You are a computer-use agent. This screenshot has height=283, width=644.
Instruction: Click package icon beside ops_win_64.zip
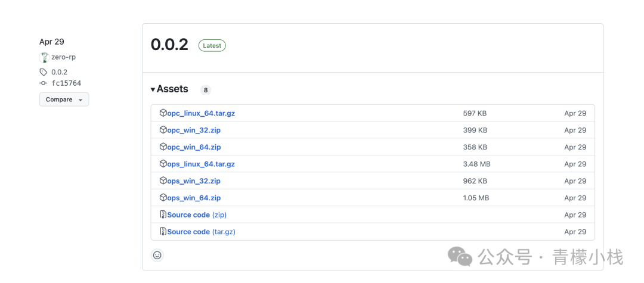point(163,198)
